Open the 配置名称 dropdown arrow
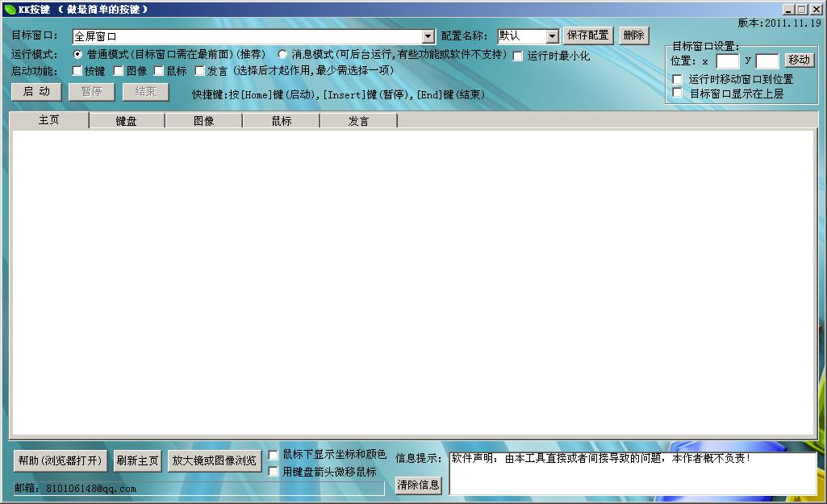The height and width of the screenshot is (504, 827). tap(552, 35)
